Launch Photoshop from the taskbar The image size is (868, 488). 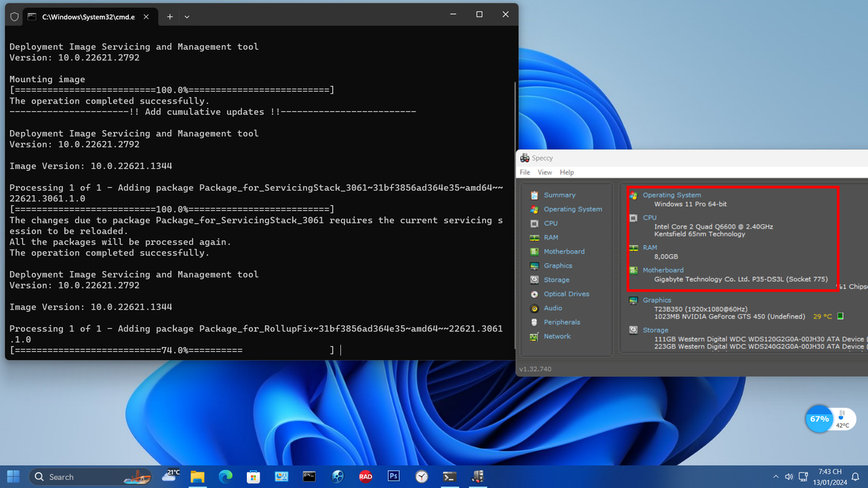[393, 476]
